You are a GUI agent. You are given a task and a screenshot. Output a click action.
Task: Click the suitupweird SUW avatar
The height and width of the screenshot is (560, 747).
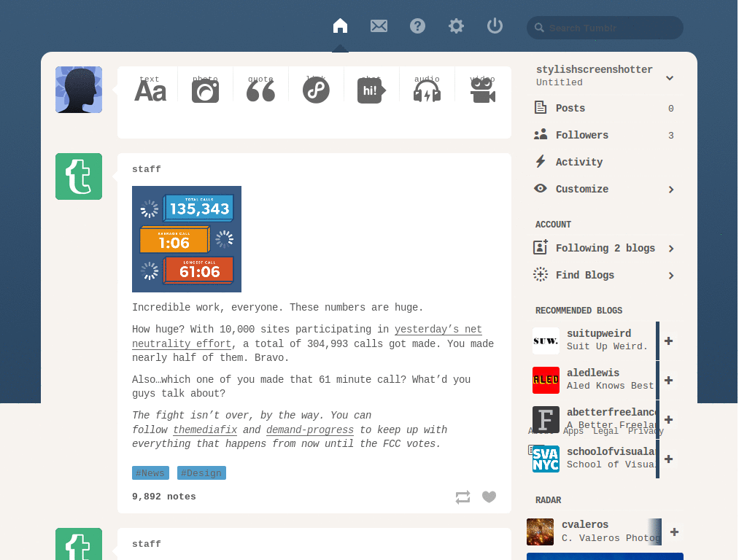click(546, 341)
